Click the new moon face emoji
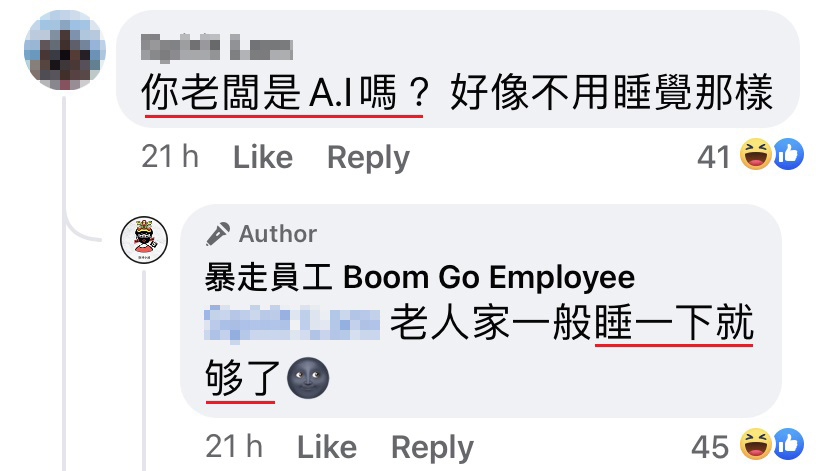Image resolution: width=828 pixels, height=471 pixels. click(x=308, y=378)
